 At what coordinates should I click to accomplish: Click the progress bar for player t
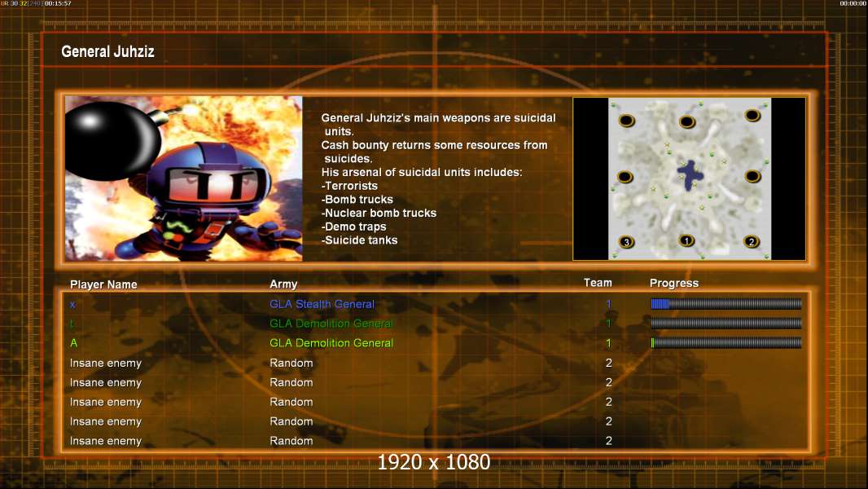click(x=726, y=324)
